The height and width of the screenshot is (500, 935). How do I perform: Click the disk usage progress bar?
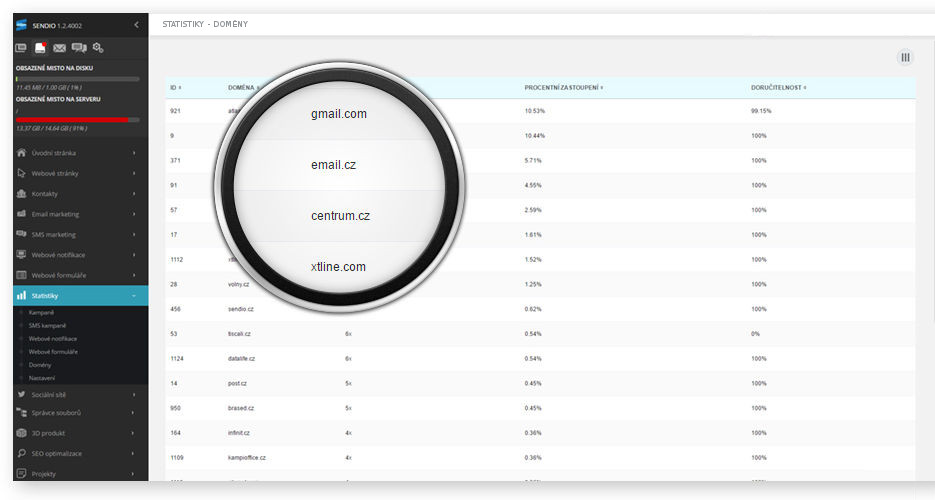coord(78,79)
